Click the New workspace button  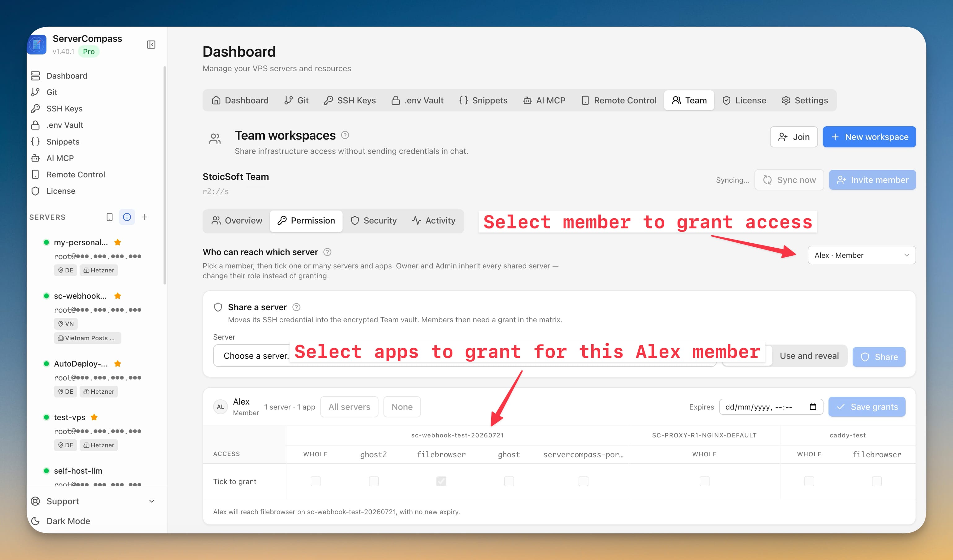(869, 137)
